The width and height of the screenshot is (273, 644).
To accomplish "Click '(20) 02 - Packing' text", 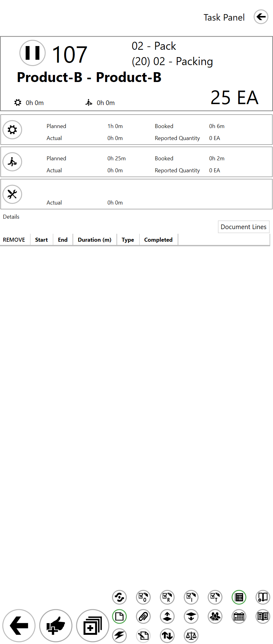I will click(172, 61).
